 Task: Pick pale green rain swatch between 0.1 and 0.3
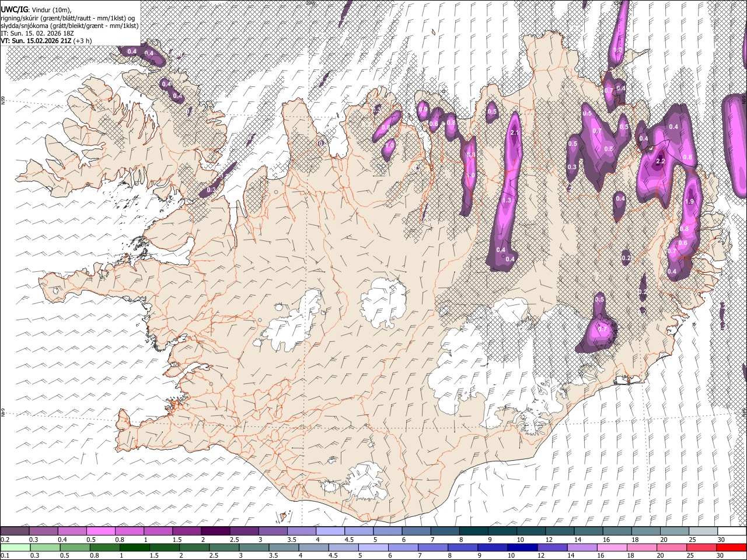15,547
